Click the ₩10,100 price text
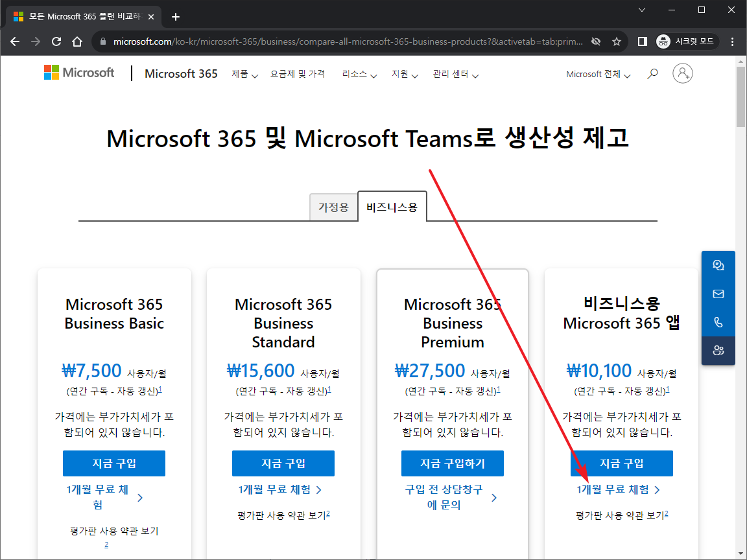The image size is (747, 560). click(x=599, y=371)
